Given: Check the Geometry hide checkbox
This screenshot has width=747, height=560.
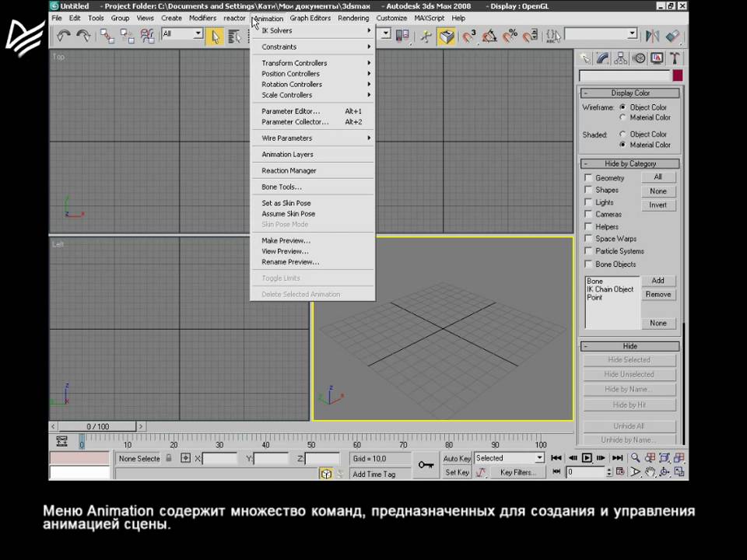Looking at the screenshot, I should click(x=588, y=177).
